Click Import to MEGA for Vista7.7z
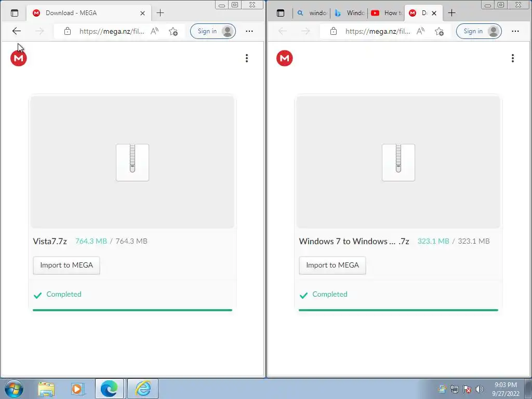The width and height of the screenshot is (532, 399). 66,265
